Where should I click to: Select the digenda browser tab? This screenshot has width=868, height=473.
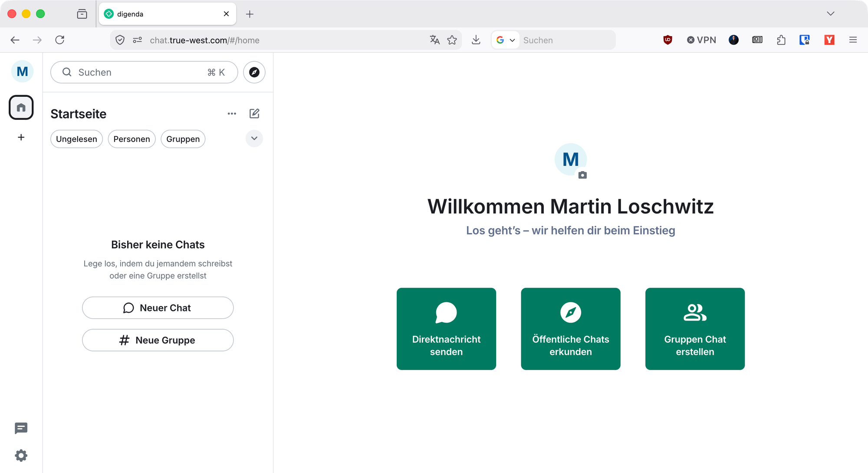(x=168, y=14)
